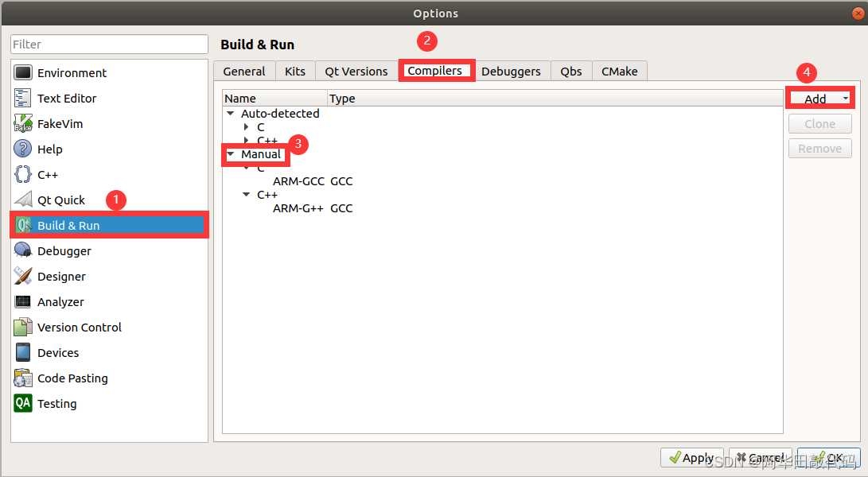Select the Analyzer settings icon
This screenshot has width=868, height=477.
pos(24,301)
